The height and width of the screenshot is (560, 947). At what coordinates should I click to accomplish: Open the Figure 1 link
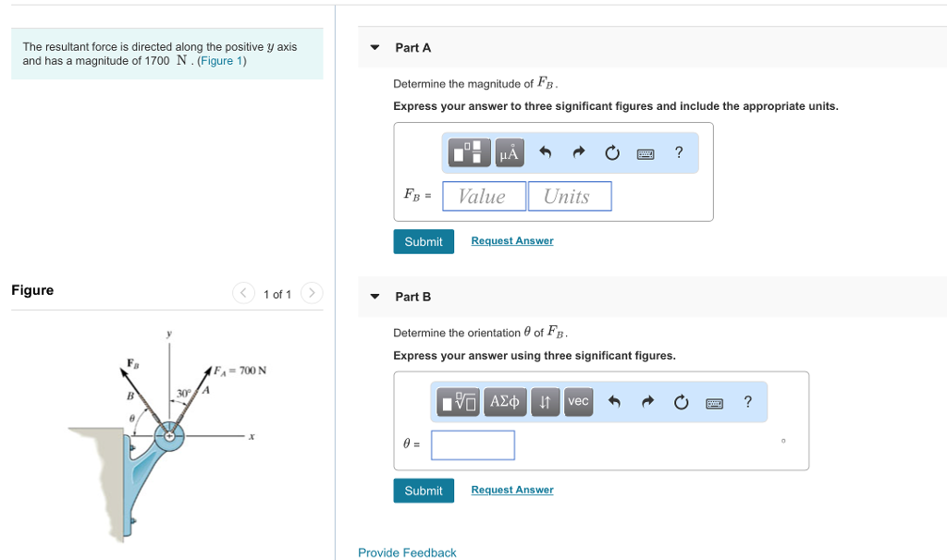222,60
